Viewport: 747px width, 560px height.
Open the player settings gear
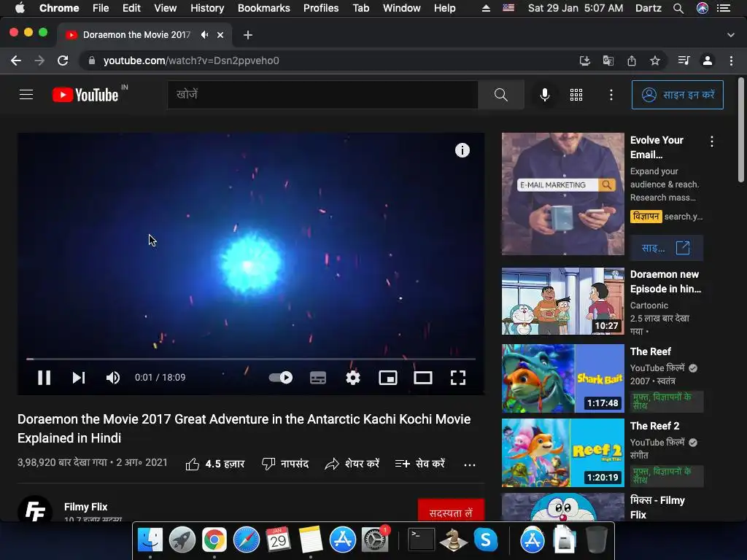point(353,378)
